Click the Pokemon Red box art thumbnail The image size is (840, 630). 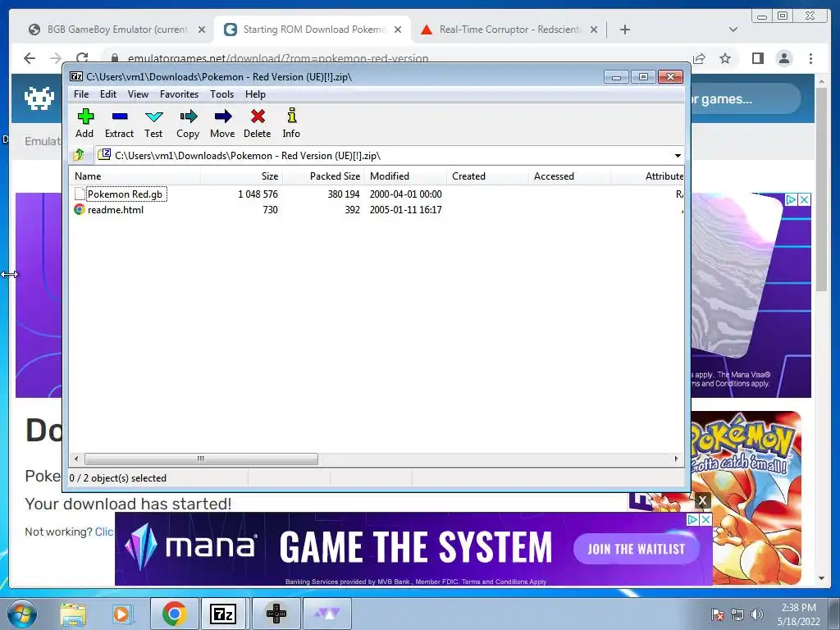[x=746, y=498]
